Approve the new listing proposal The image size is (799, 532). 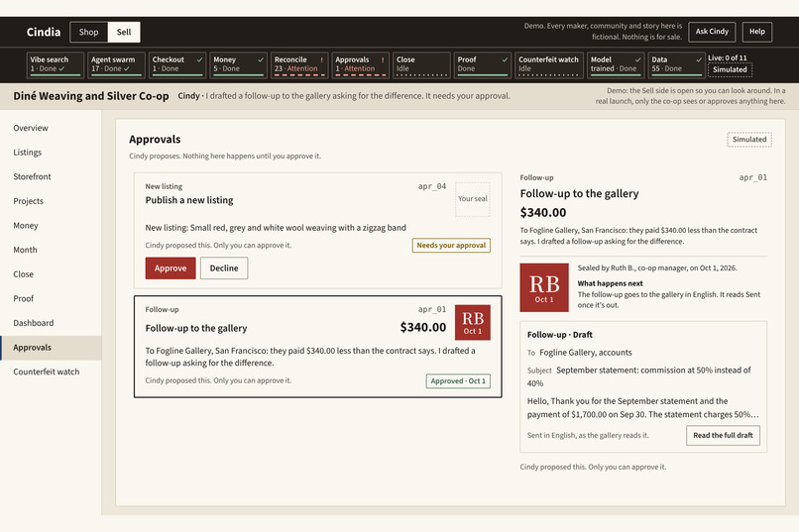click(171, 268)
